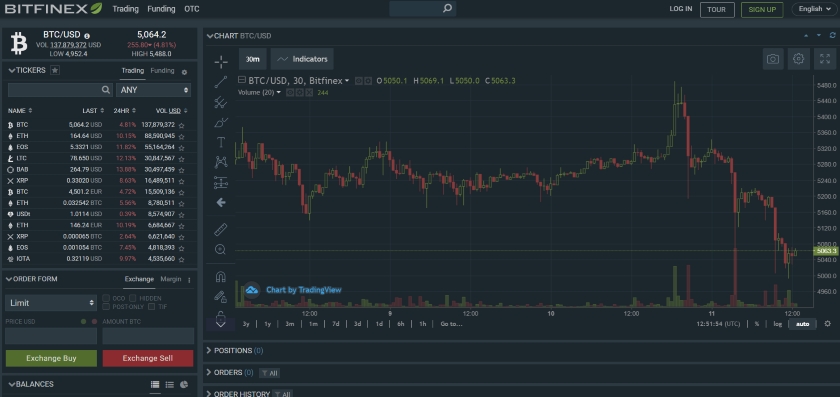
Task: Click the LOG IN link
Action: tap(681, 9)
